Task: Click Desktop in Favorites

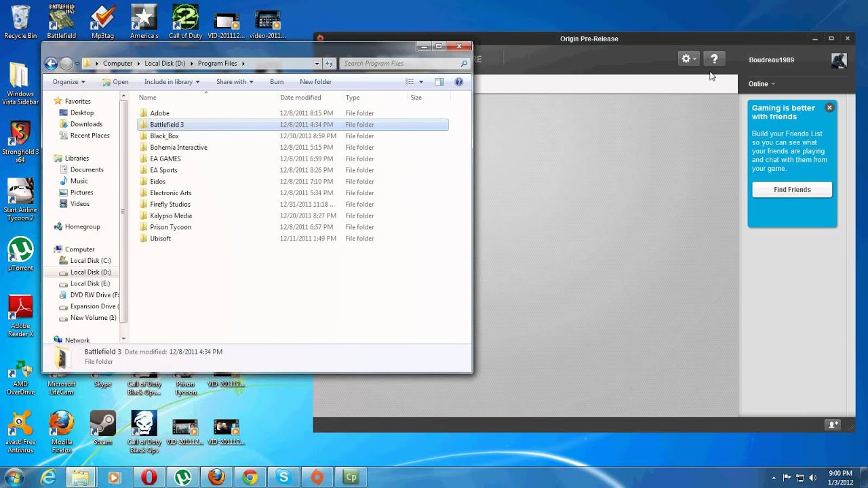Action: coord(81,113)
